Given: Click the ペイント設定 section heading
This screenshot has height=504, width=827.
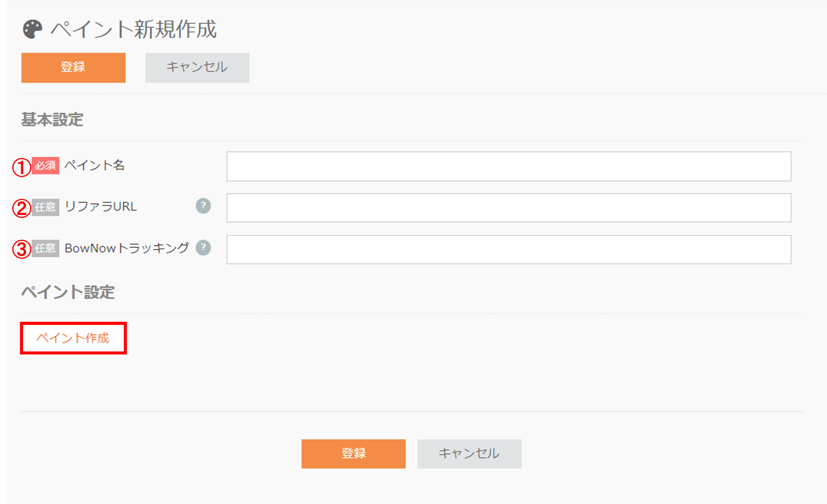Looking at the screenshot, I should point(68,292).
